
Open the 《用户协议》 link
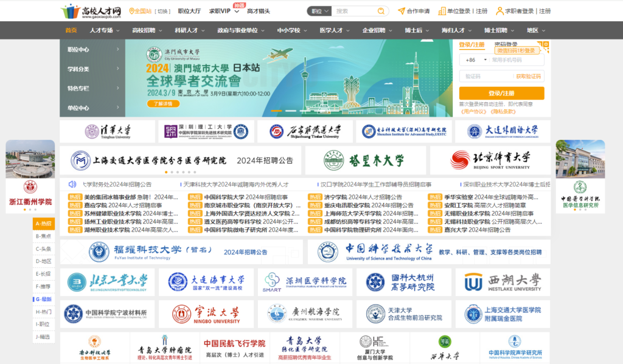click(x=473, y=112)
